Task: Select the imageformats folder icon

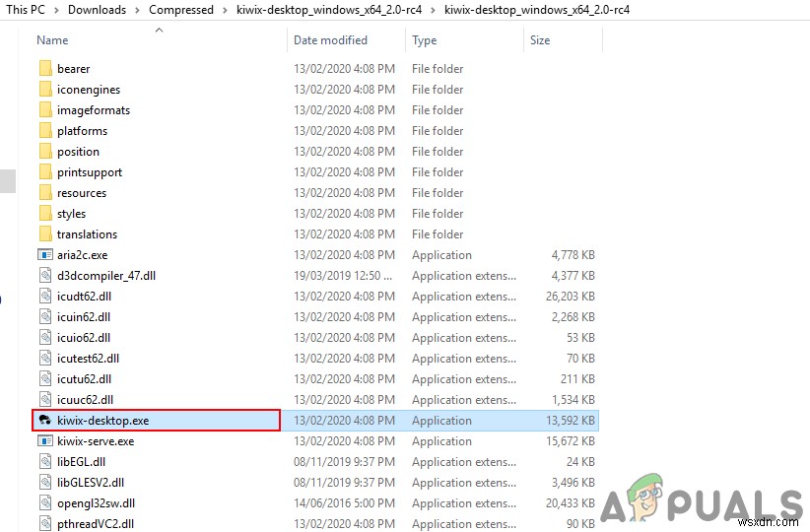Action: pyautogui.click(x=45, y=110)
